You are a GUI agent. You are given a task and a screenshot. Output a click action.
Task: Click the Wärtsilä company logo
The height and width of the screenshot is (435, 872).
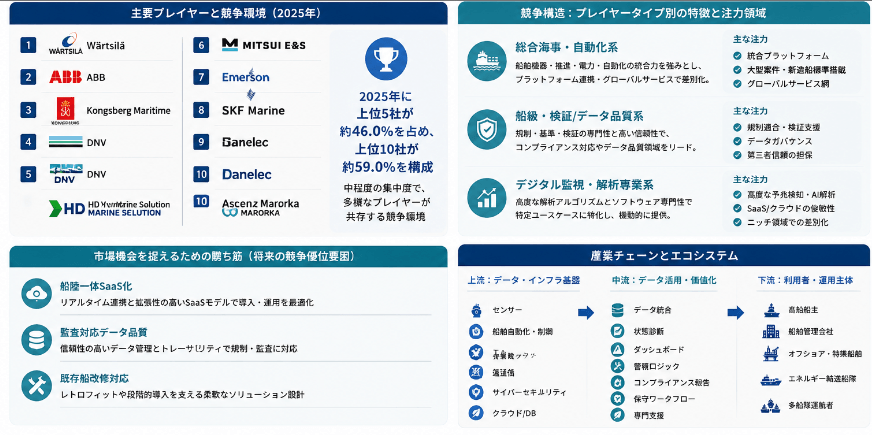[x=66, y=44]
